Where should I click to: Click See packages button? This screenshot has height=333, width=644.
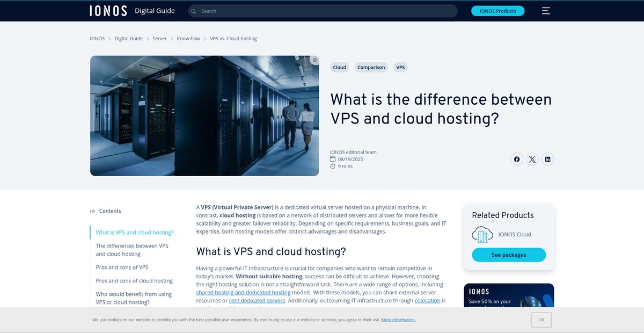(x=509, y=255)
